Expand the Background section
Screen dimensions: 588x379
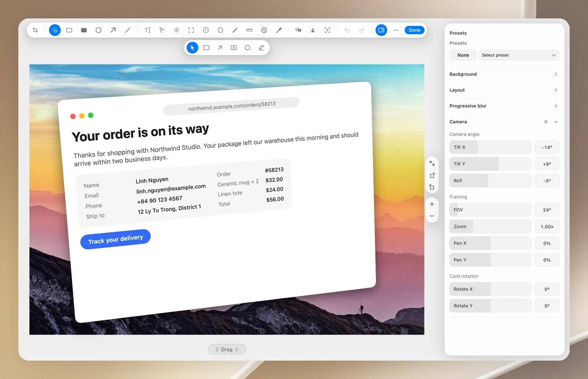tap(504, 74)
